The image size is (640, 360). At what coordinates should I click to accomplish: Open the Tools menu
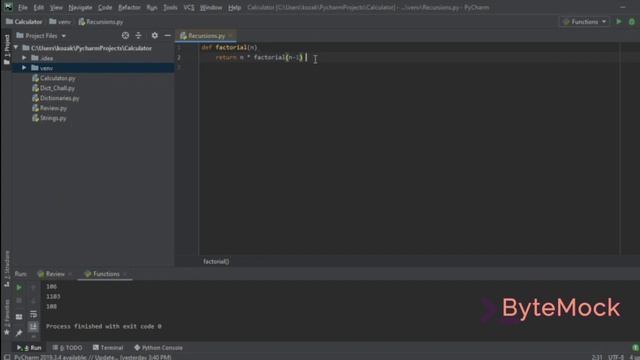point(170,7)
